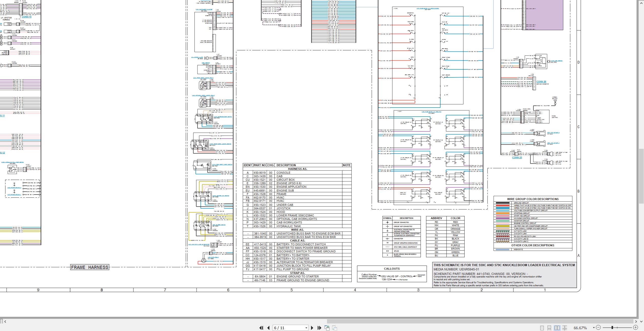Go to the next page
Viewport: 644px width, 331px height.
point(312,328)
